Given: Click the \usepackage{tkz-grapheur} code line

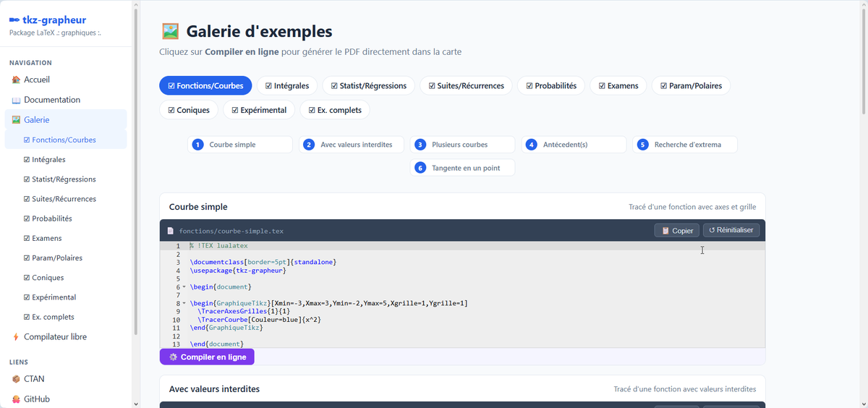Looking at the screenshot, I should point(238,271).
